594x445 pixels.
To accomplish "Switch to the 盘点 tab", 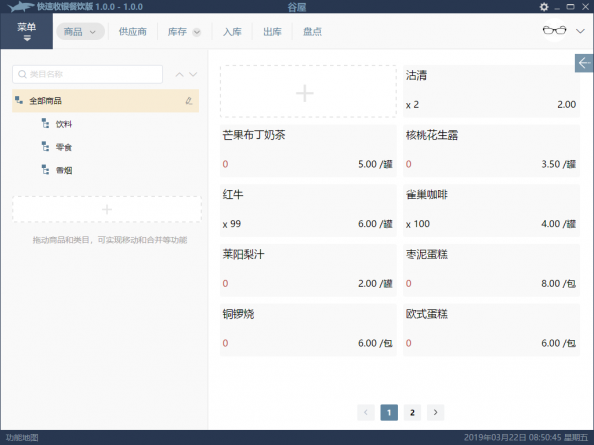I will coord(313,31).
